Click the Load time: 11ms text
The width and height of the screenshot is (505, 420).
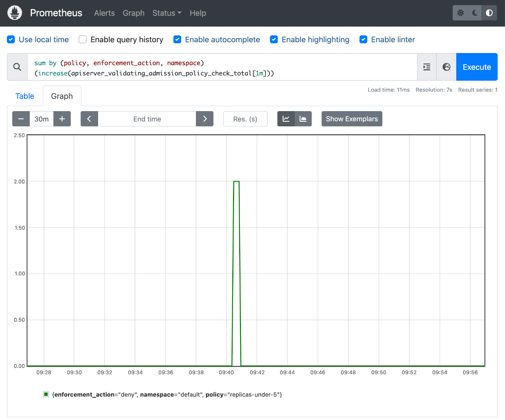pyautogui.click(x=389, y=90)
